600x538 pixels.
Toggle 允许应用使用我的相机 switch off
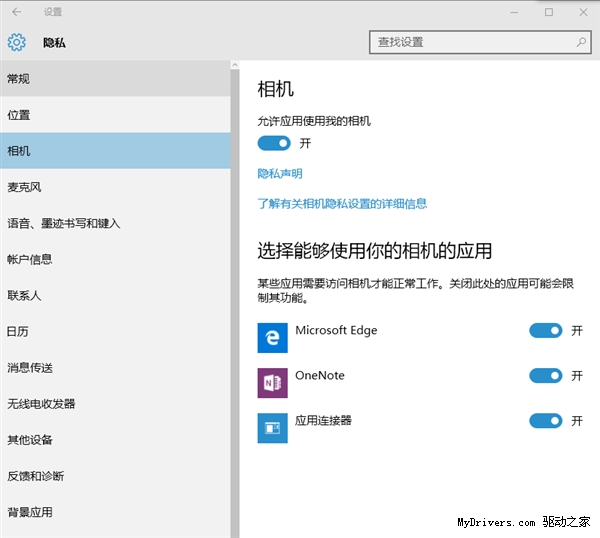[274, 143]
